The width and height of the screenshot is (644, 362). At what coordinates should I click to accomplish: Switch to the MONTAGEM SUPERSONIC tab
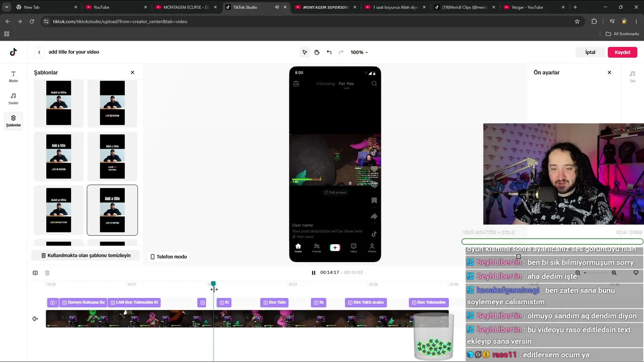325,7
